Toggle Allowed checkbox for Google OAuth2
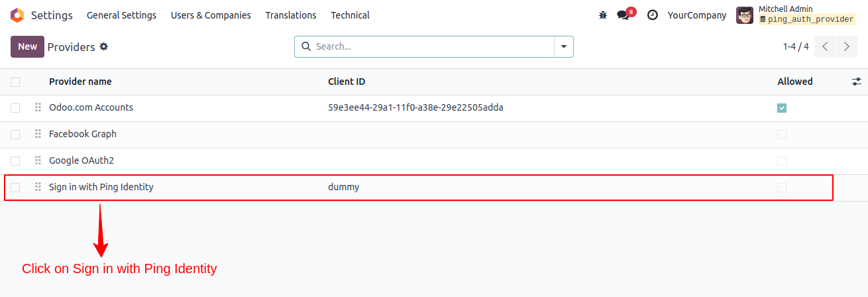The height and width of the screenshot is (297, 868). pos(782,161)
